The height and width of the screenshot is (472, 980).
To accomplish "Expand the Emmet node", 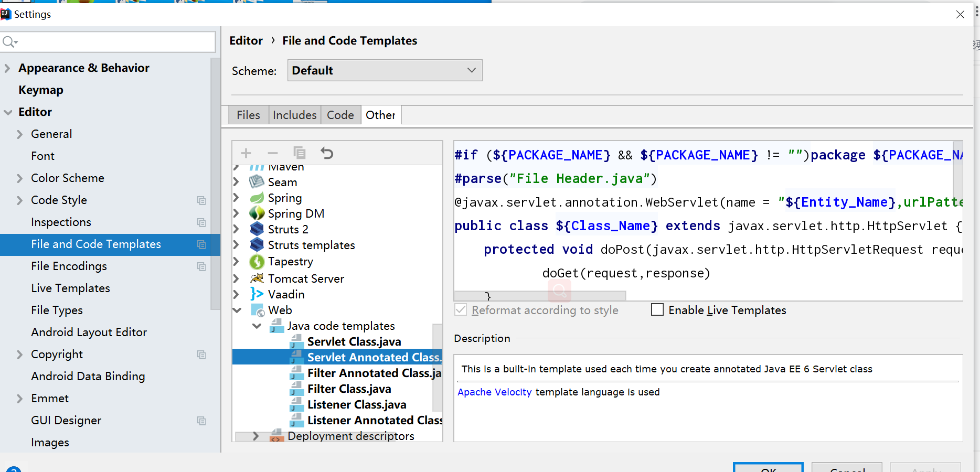I will click(20, 399).
